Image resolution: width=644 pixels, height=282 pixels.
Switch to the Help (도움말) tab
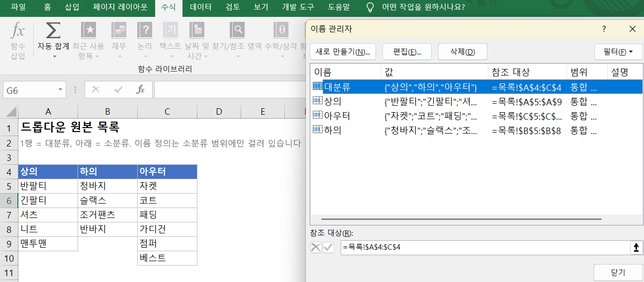[339, 7]
